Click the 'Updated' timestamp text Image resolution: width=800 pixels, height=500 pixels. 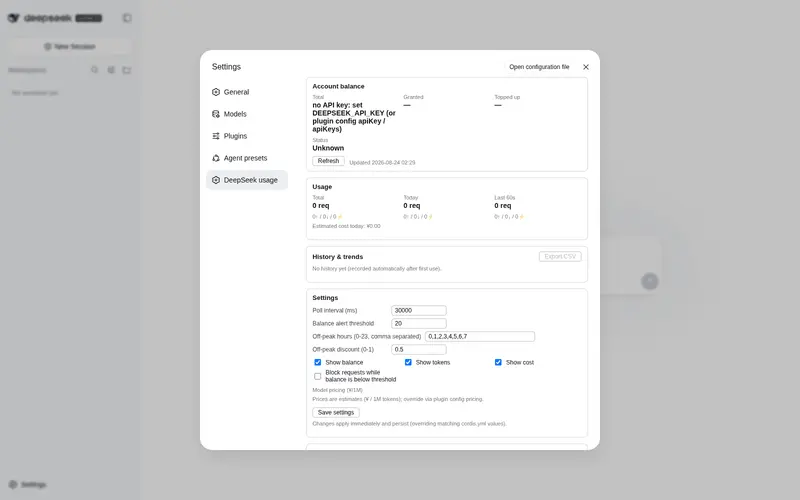pos(382,163)
